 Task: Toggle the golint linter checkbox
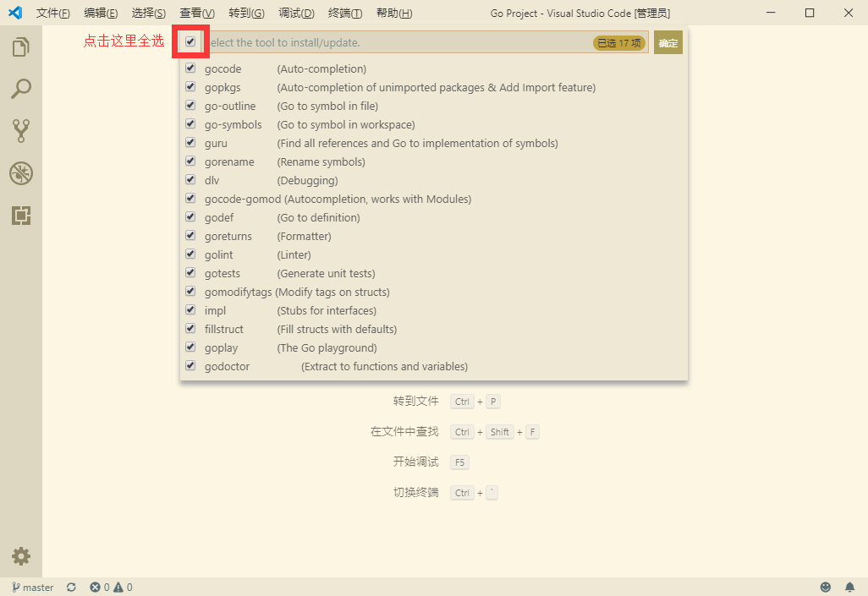[190, 254]
